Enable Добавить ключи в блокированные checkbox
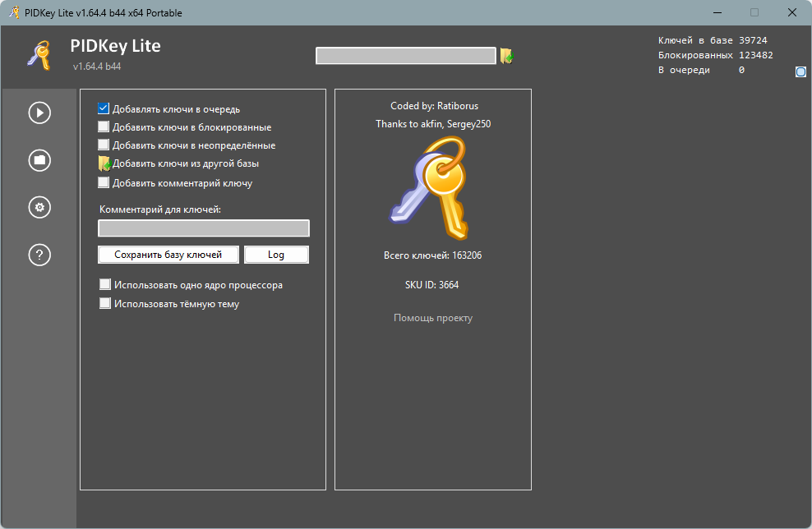The height and width of the screenshot is (529, 812). point(104,126)
